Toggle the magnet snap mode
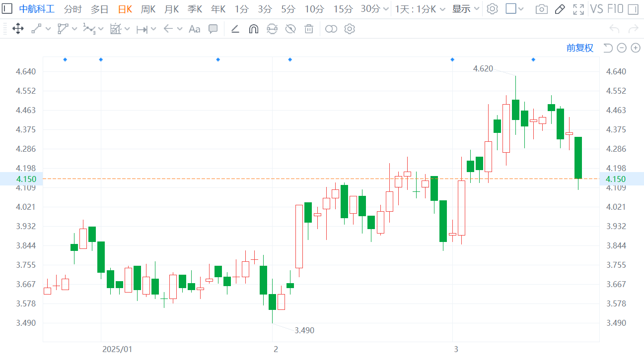This screenshot has height=359, width=644. point(253,29)
